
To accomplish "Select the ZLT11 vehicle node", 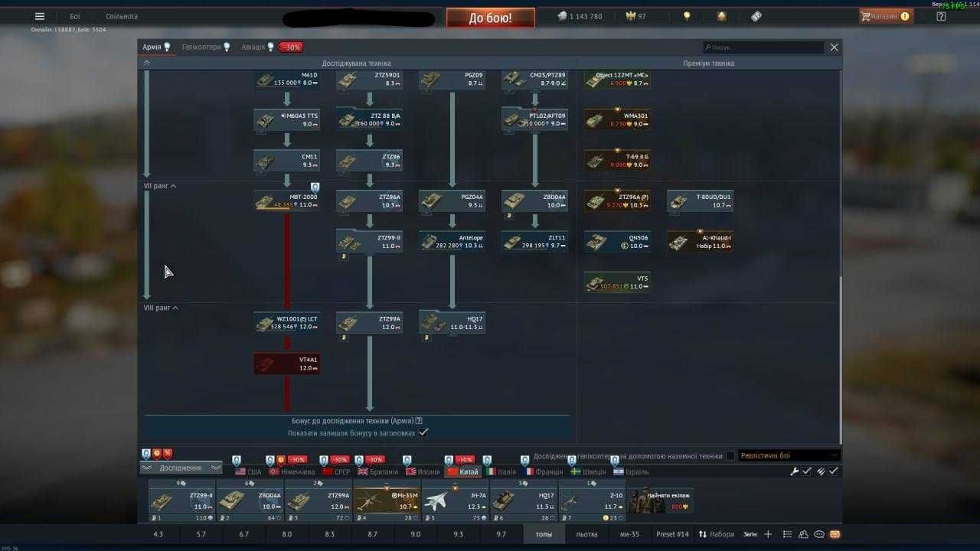I will coord(535,242).
